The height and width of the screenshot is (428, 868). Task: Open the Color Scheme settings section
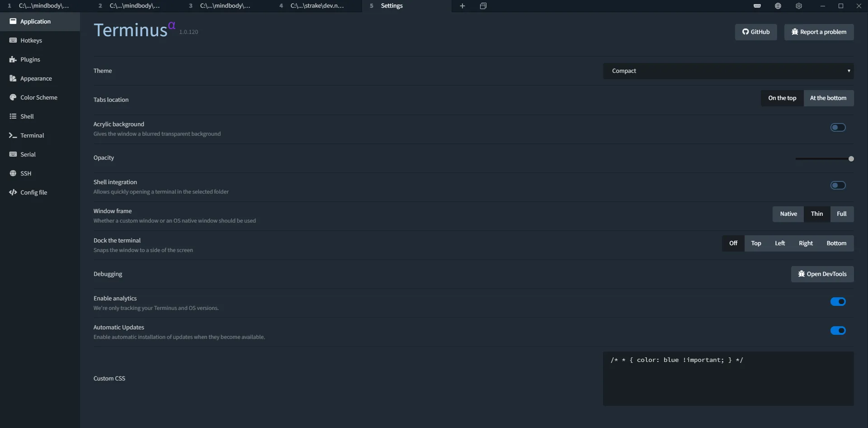click(40, 97)
